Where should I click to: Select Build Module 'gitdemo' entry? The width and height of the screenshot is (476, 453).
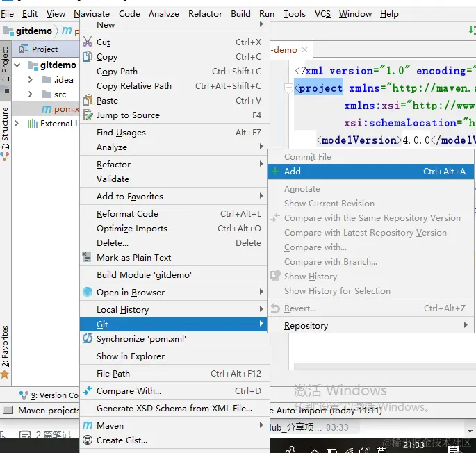[175, 274]
